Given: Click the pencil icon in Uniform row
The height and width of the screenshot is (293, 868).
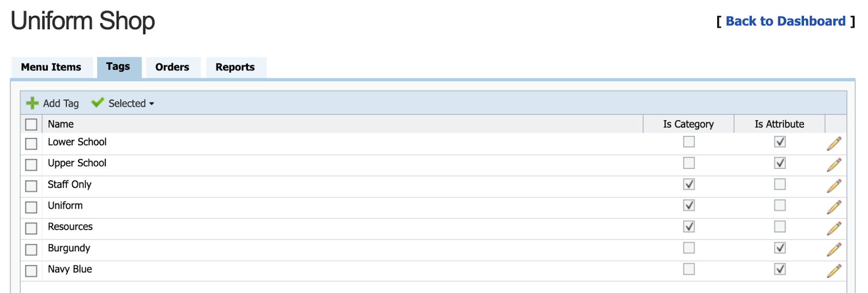Looking at the screenshot, I should pos(834,207).
